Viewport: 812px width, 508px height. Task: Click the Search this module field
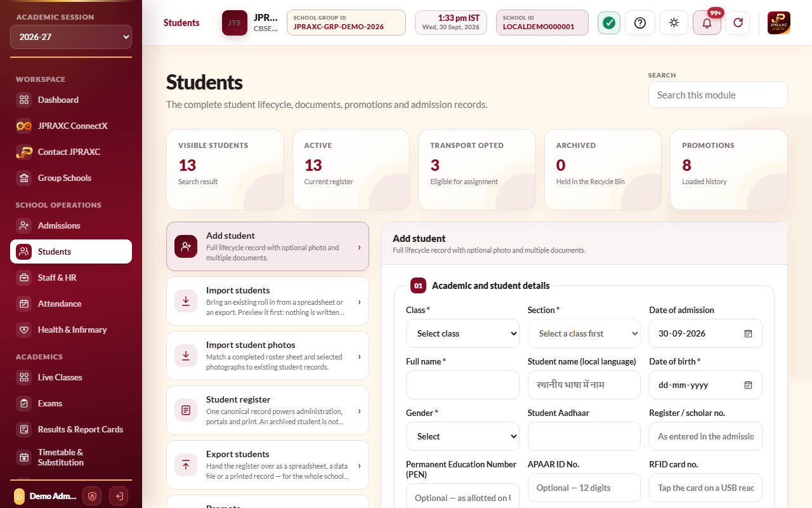click(x=717, y=95)
